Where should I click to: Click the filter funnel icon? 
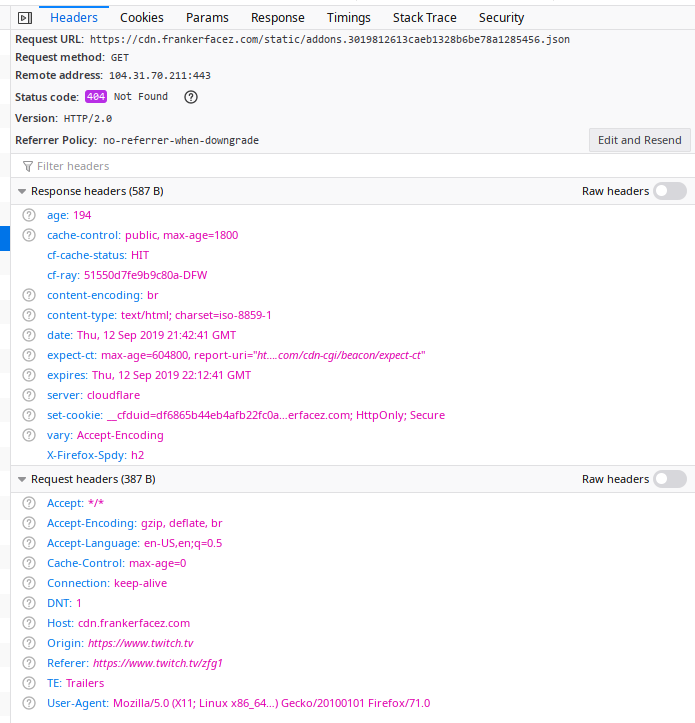[x=28, y=166]
